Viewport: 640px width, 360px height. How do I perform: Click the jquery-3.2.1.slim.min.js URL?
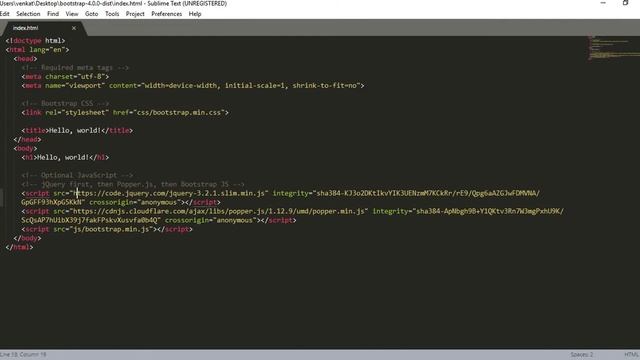[x=169, y=193]
